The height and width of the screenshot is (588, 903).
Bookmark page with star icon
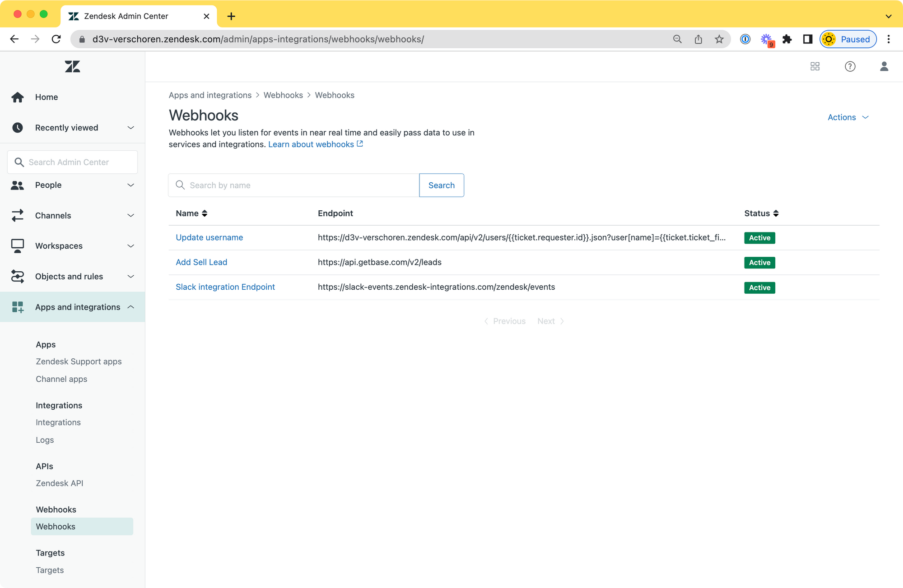point(719,39)
